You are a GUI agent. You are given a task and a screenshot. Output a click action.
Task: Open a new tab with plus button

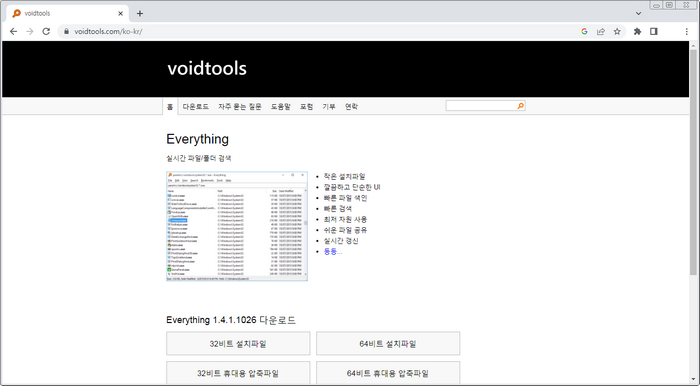click(140, 13)
